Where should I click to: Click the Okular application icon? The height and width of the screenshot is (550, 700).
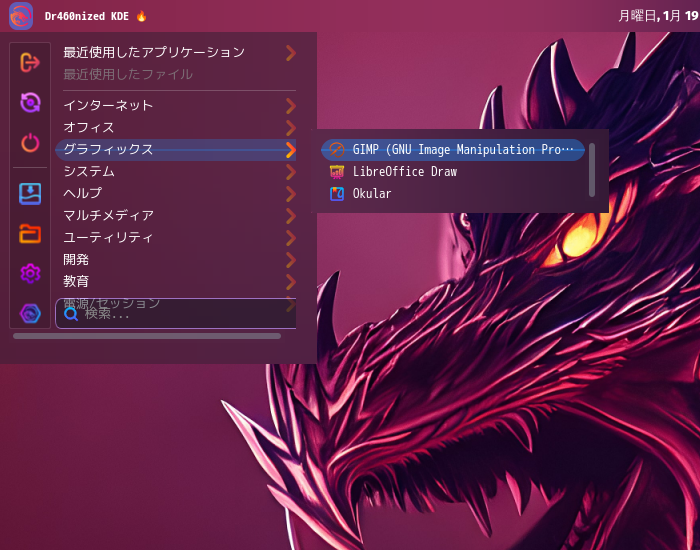click(337, 194)
